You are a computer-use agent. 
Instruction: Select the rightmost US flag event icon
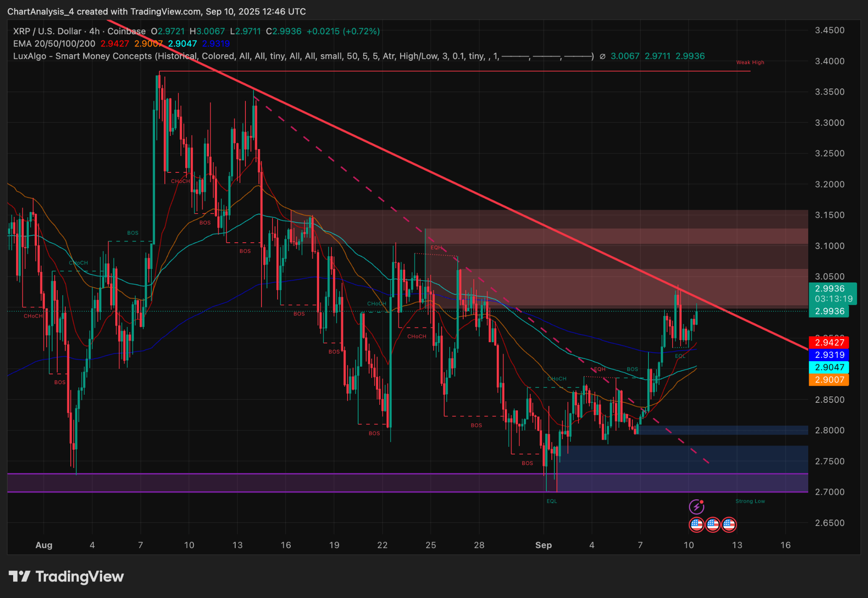tap(729, 525)
